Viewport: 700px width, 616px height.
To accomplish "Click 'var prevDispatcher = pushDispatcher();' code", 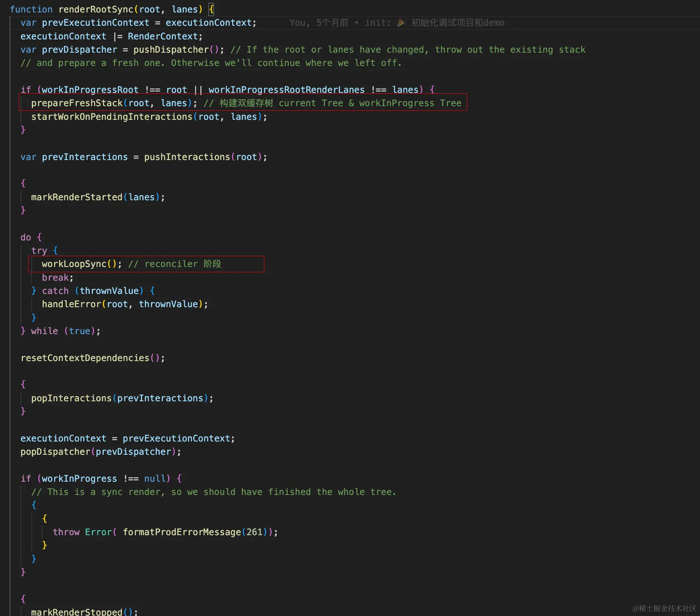I will tap(122, 49).
